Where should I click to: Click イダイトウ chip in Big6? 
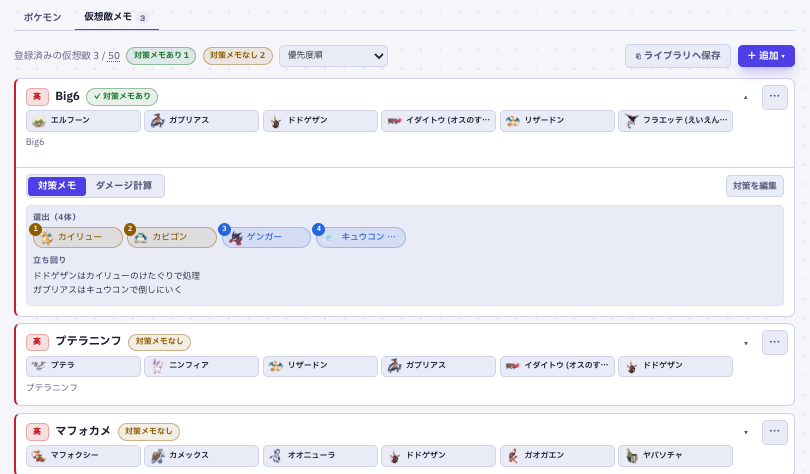click(439, 121)
